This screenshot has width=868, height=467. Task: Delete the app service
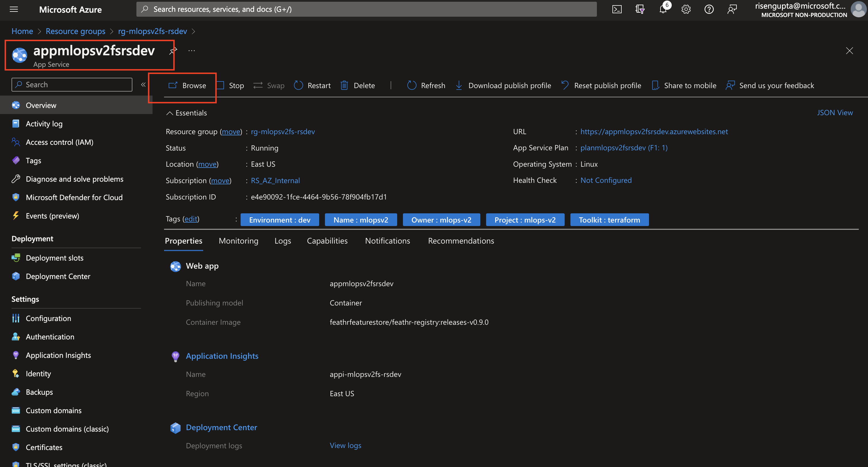(x=358, y=86)
